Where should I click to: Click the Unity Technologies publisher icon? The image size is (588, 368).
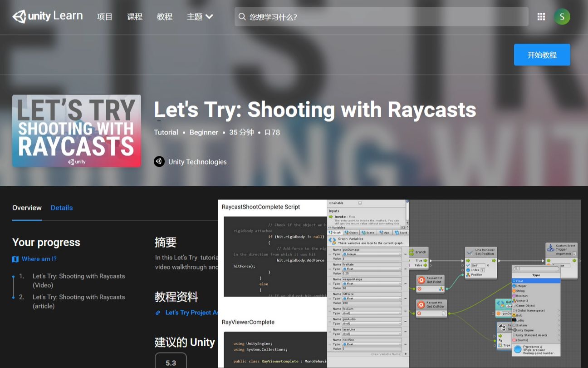click(x=159, y=161)
